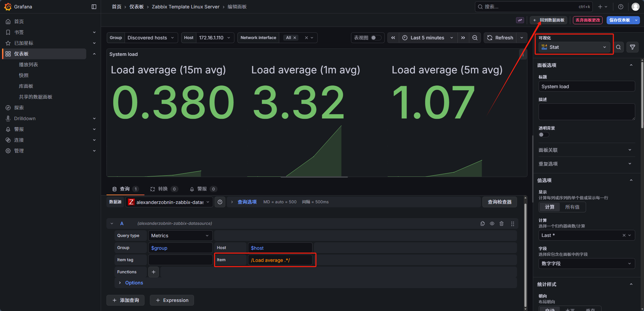The height and width of the screenshot is (311, 644).
Task: Open the 数字字段 fields dropdown
Action: point(587,264)
